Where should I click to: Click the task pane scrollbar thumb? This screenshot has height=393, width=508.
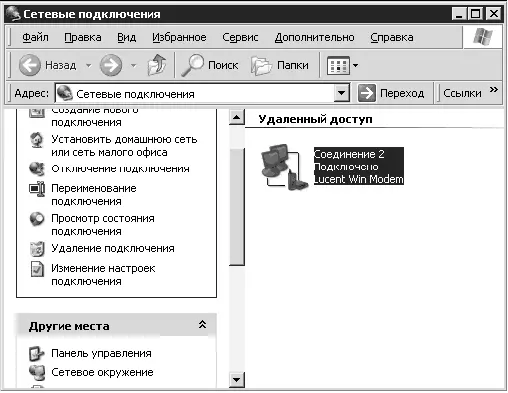[237, 206]
